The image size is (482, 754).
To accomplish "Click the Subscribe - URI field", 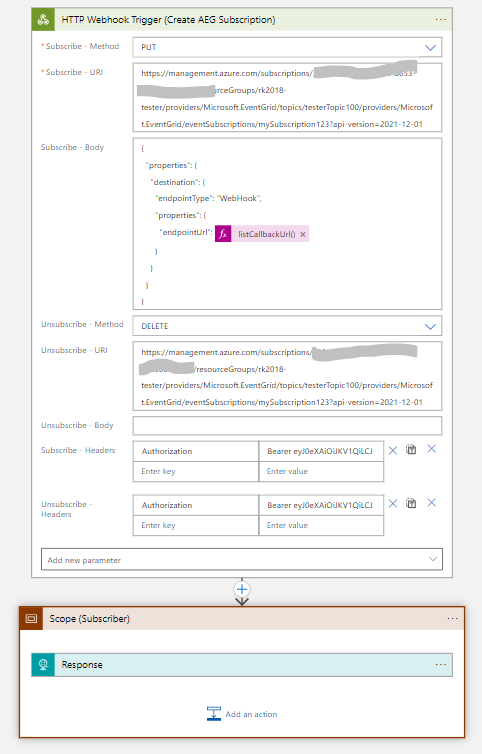I will (x=287, y=98).
